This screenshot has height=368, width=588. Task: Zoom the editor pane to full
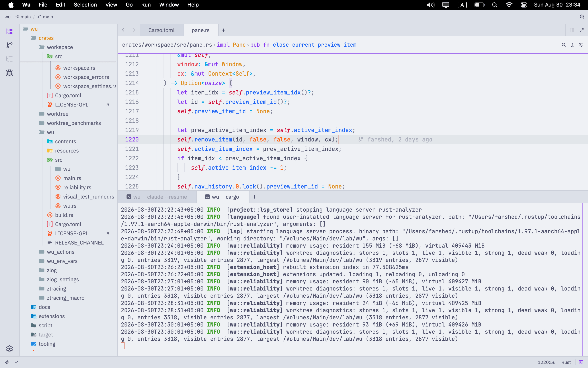point(582,30)
